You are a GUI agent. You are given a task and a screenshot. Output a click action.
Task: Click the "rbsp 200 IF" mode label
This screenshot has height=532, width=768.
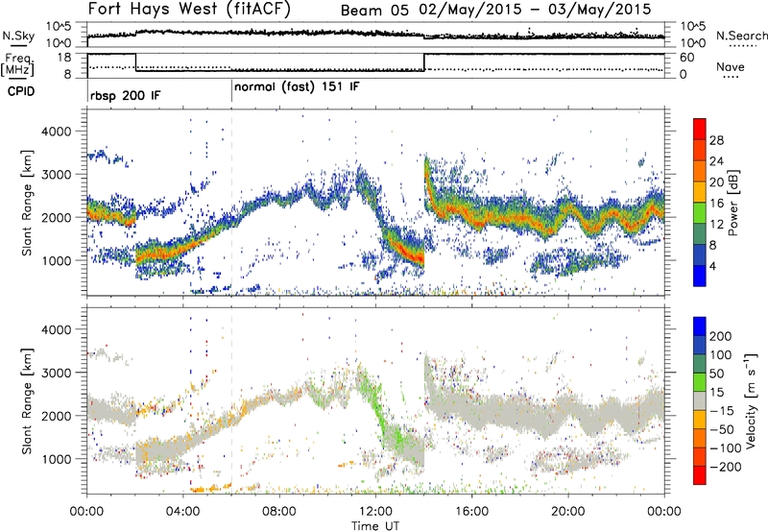pyautogui.click(x=125, y=95)
